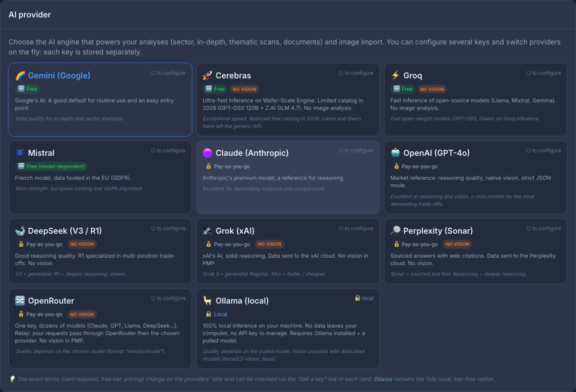
Task: Click the NO VISION badge on Perplexity
Action: pos(457,244)
